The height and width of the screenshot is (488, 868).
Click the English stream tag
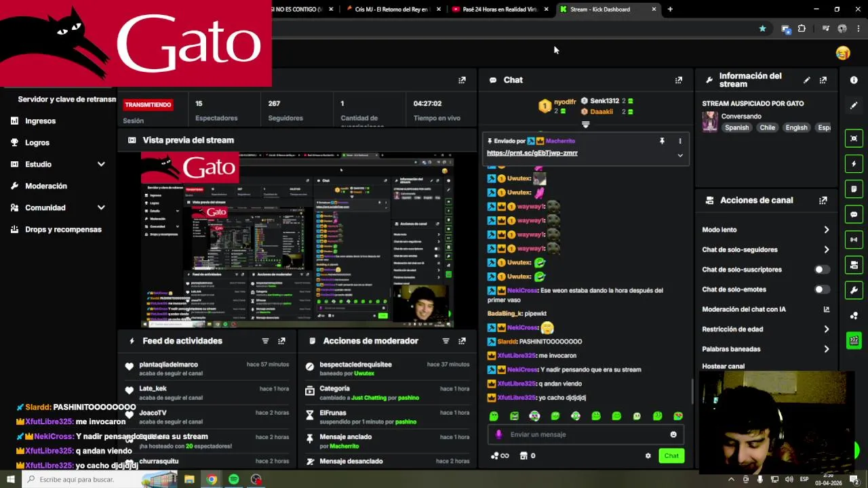[x=796, y=127]
